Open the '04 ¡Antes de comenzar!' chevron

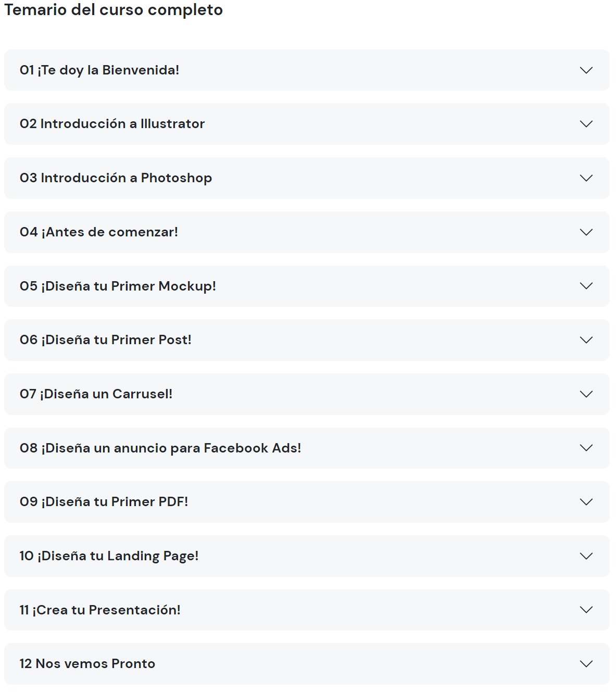pos(586,232)
